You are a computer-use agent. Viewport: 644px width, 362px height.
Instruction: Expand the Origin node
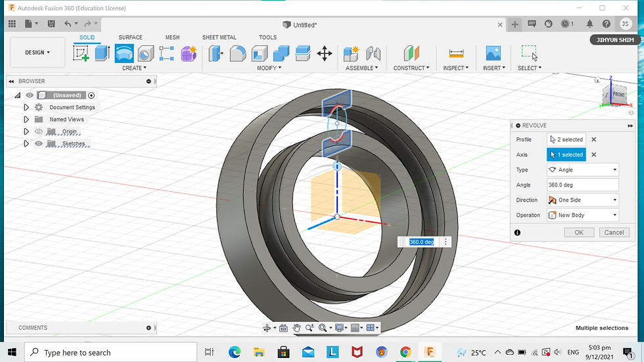(x=26, y=131)
